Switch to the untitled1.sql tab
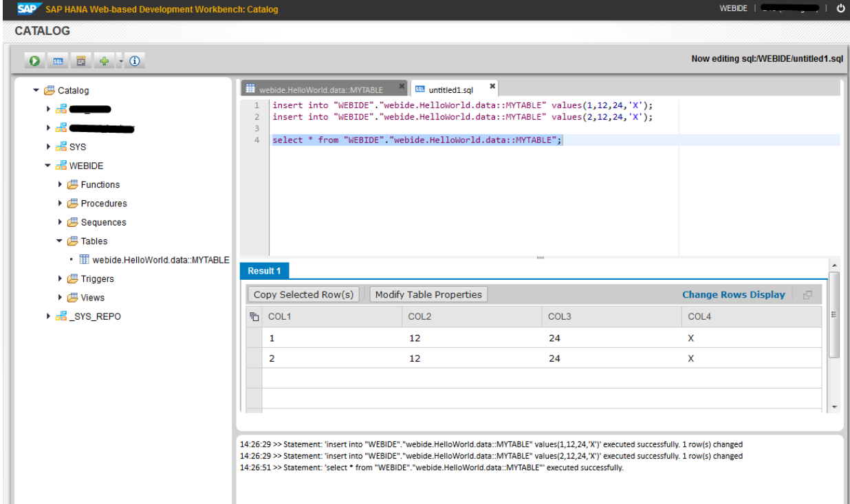Image resolution: width=850 pixels, height=504 pixels. 450,88
